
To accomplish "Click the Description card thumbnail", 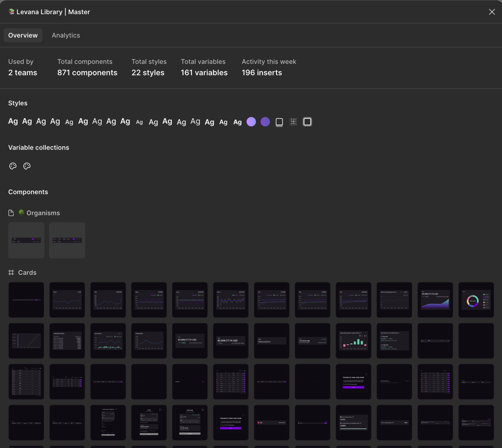I will (x=271, y=341).
